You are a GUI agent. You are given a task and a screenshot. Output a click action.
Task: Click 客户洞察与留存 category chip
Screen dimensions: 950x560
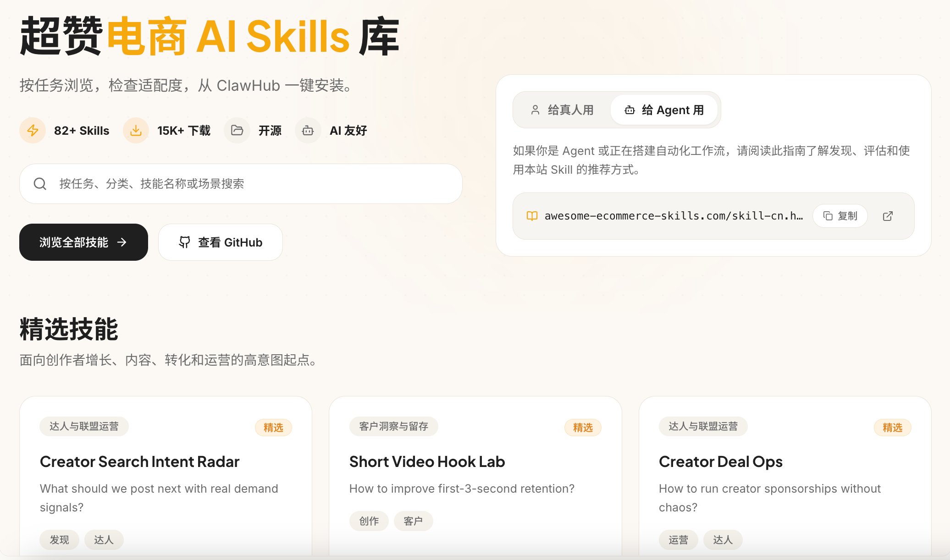393,427
